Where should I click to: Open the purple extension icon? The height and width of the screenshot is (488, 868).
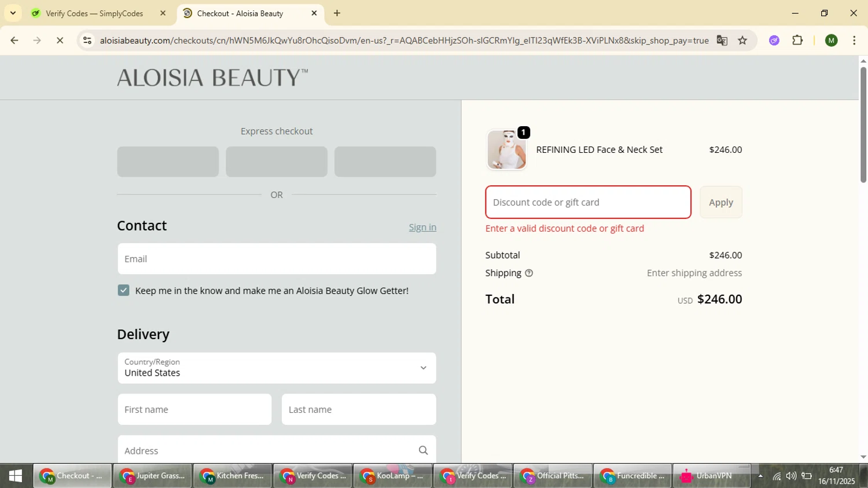pyautogui.click(x=774, y=41)
